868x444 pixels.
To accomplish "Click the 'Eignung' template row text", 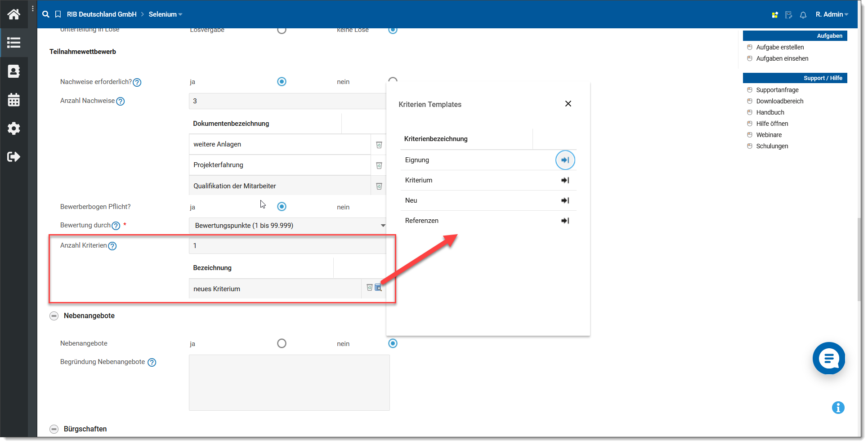I will pos(417,160).
